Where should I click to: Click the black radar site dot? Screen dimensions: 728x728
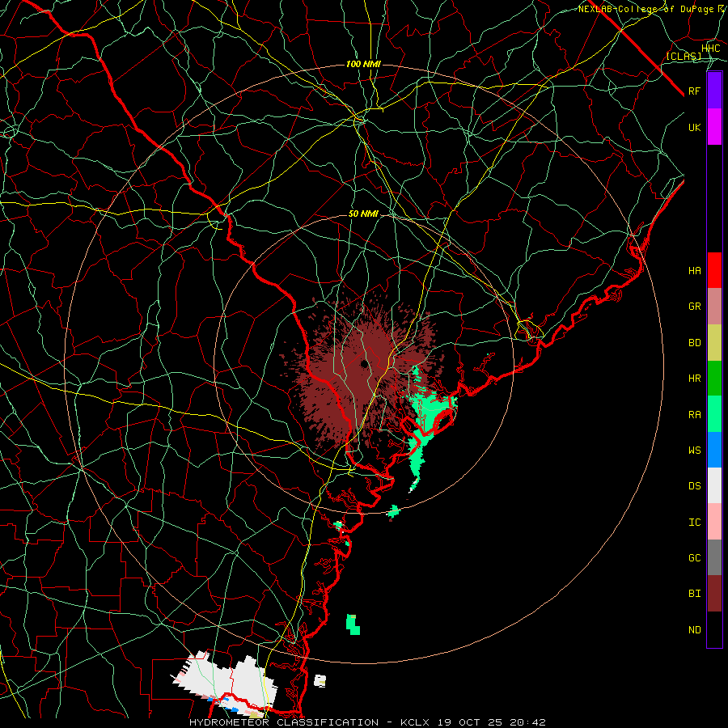tap(365, 363)
